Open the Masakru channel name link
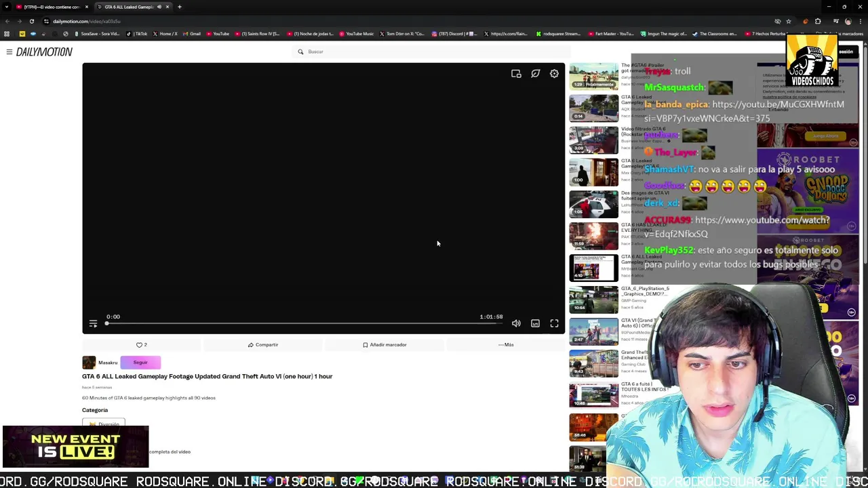The image size is (868, 488). 108,363
